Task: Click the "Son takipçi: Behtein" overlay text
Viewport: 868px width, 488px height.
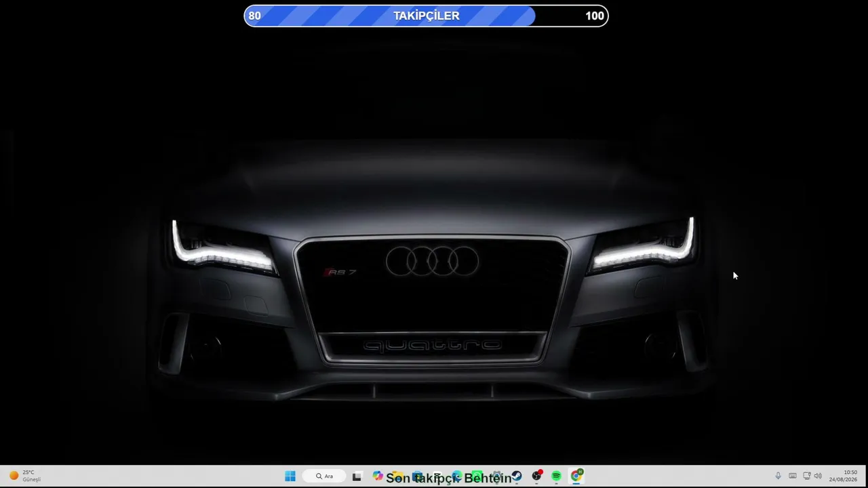Action: (448, 479)
